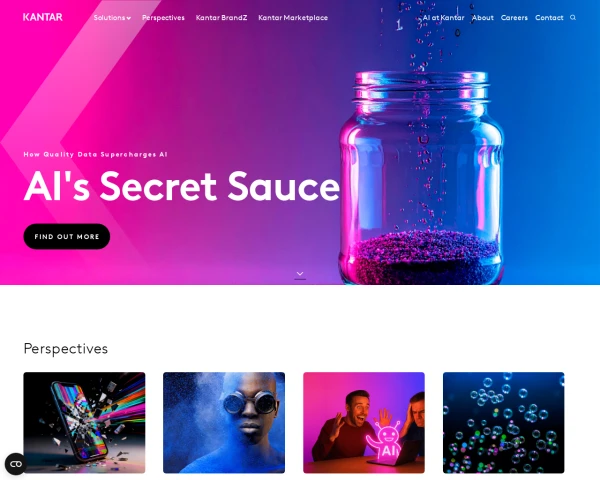Open the About page
Screen dimensions: 600x480
pyautogui.click(x=483, y=18)
